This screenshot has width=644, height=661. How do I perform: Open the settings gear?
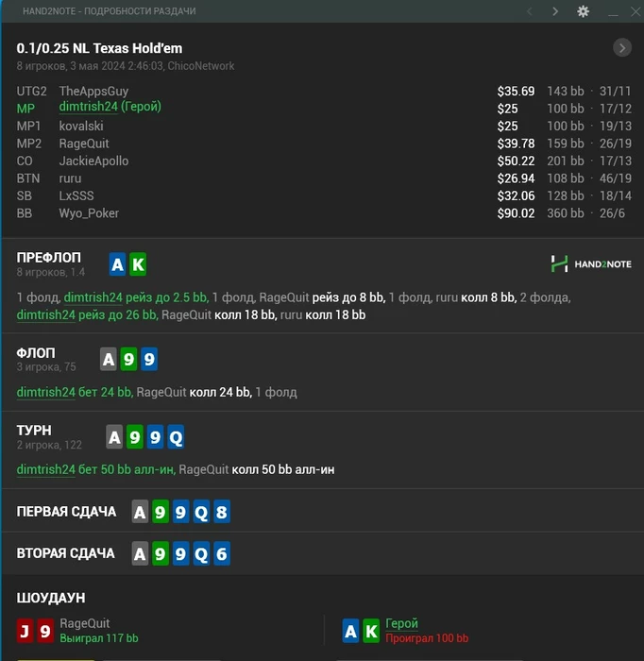pos(583,11)
